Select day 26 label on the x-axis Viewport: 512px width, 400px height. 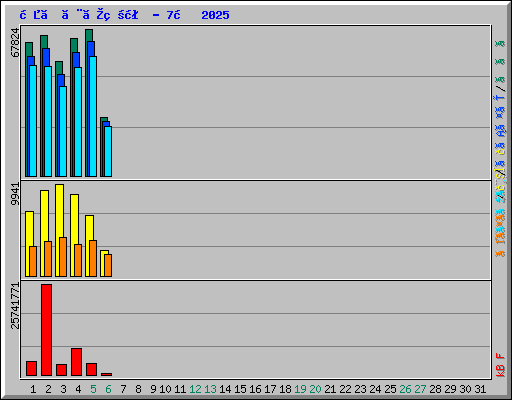pos(405,389)
